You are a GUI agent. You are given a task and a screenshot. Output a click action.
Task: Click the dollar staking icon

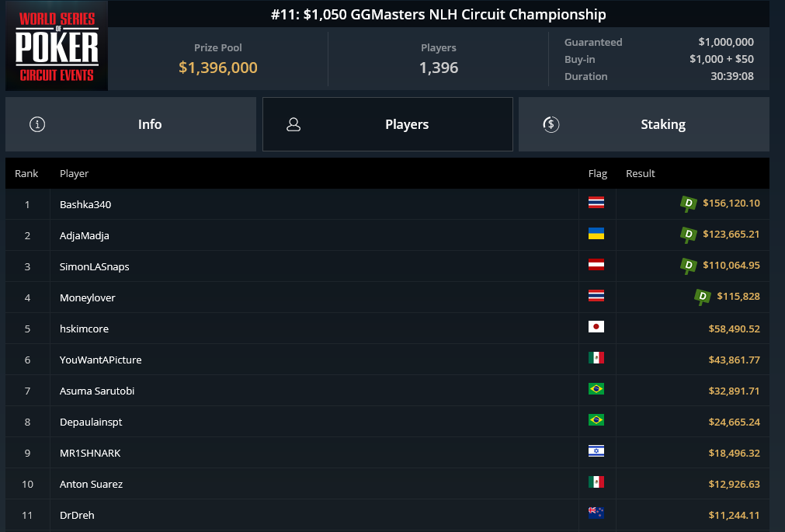[x=551, y=124]
